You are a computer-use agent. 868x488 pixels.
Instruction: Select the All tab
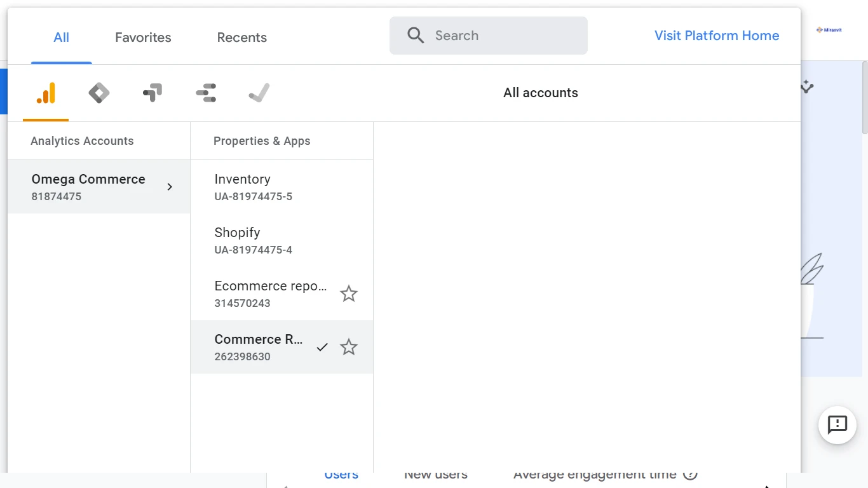tap(62, 37)
